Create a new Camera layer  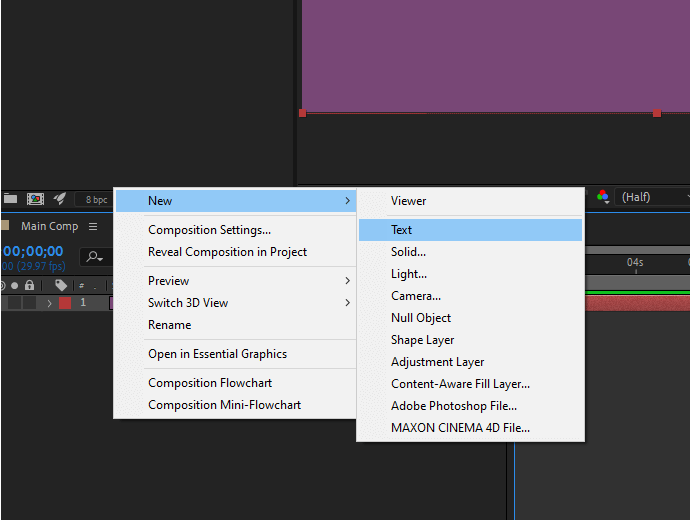click(470, 296)
